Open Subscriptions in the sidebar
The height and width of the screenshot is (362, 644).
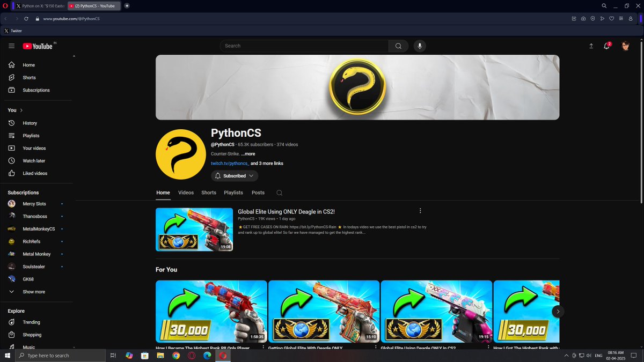click(x=36, y=90)
